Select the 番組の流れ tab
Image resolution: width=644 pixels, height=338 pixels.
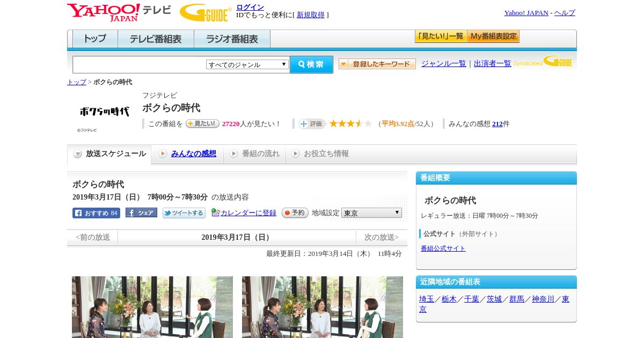tap(254, 154)
